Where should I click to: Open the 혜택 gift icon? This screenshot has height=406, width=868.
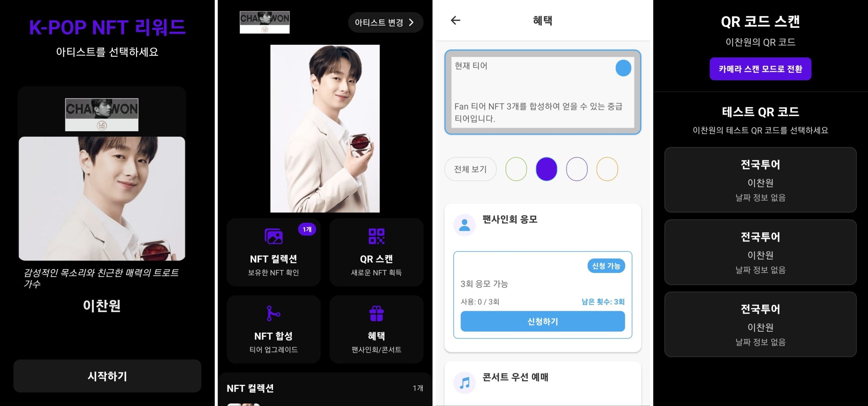tap(376, 313)
